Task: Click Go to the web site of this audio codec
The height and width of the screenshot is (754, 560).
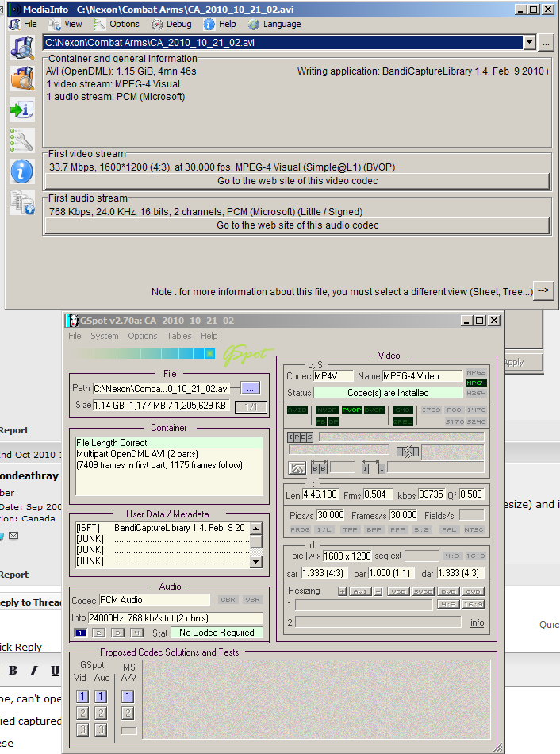Action: [x=297, y=225]
